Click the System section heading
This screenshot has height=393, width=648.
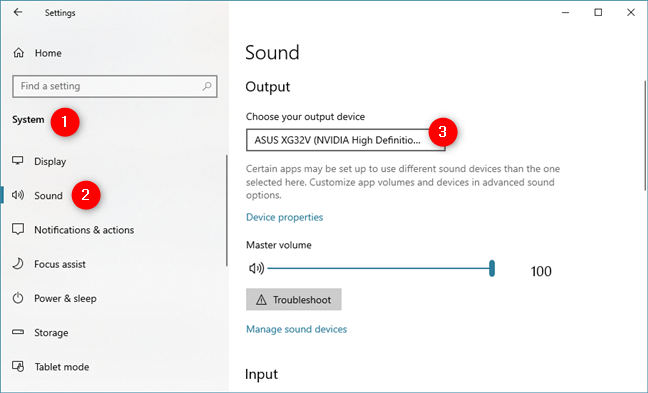(28, 120)
